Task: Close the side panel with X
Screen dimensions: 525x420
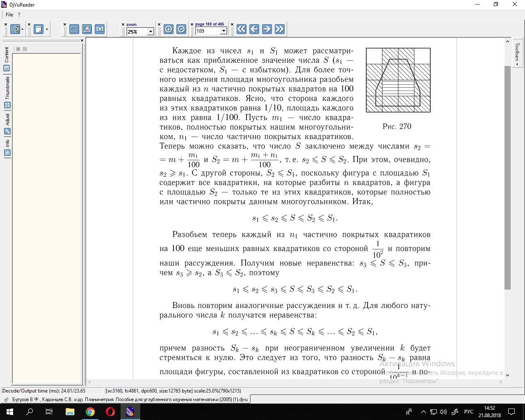Action: [82, 40]
